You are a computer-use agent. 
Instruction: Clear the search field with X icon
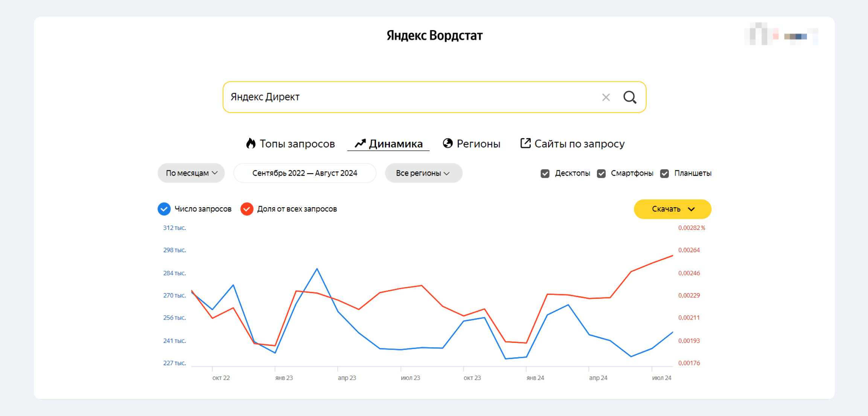(x=606, y=98)
